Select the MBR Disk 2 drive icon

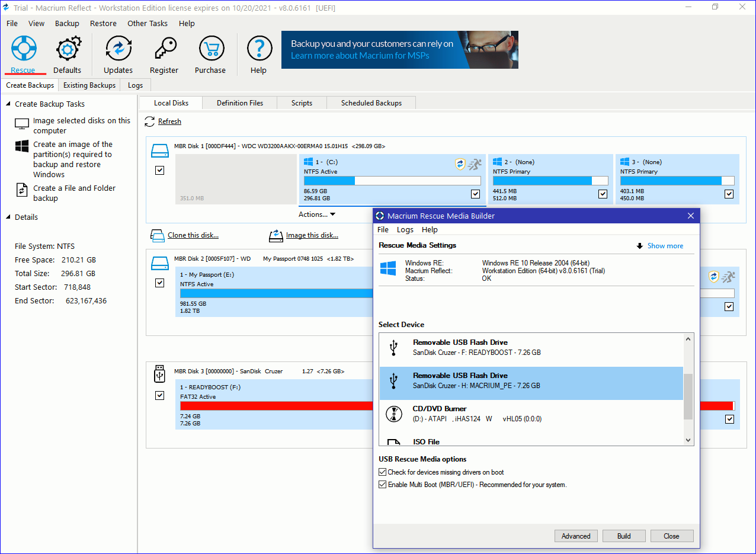(x=160, y=263)
